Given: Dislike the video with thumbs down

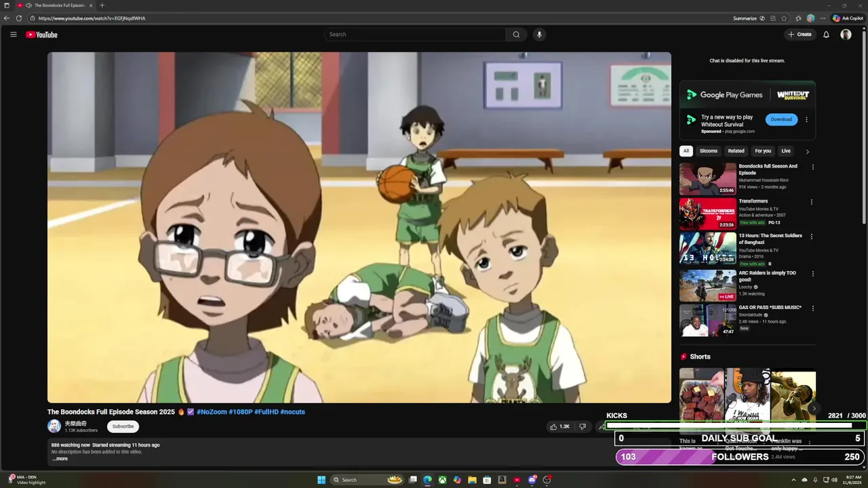Looking at the screenshot, I should tap(583, 426).
